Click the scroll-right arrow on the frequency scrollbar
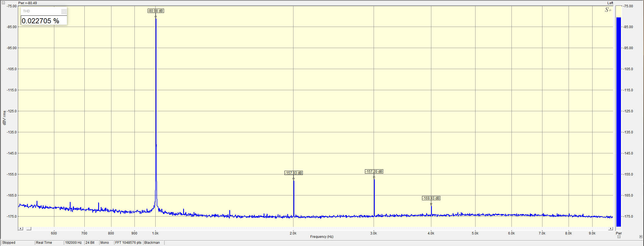The height and width of the screenshot is (246, 644). 610,229
